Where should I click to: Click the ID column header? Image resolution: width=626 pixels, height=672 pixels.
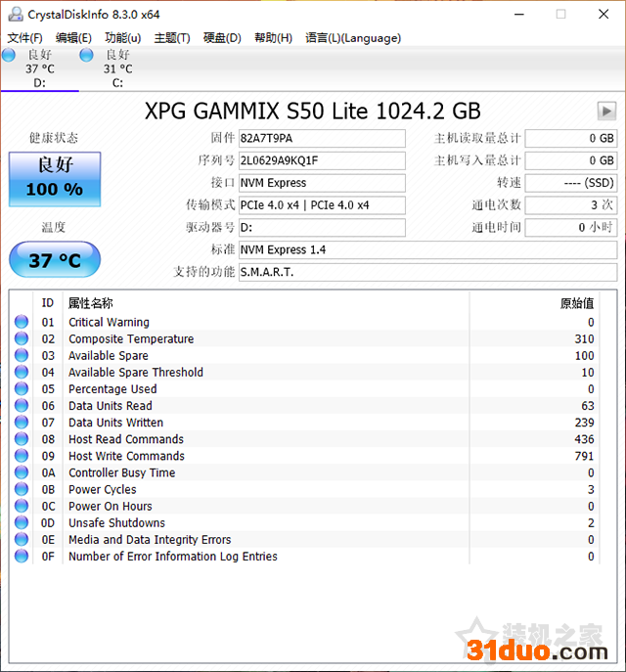click(x=48, y=303)
